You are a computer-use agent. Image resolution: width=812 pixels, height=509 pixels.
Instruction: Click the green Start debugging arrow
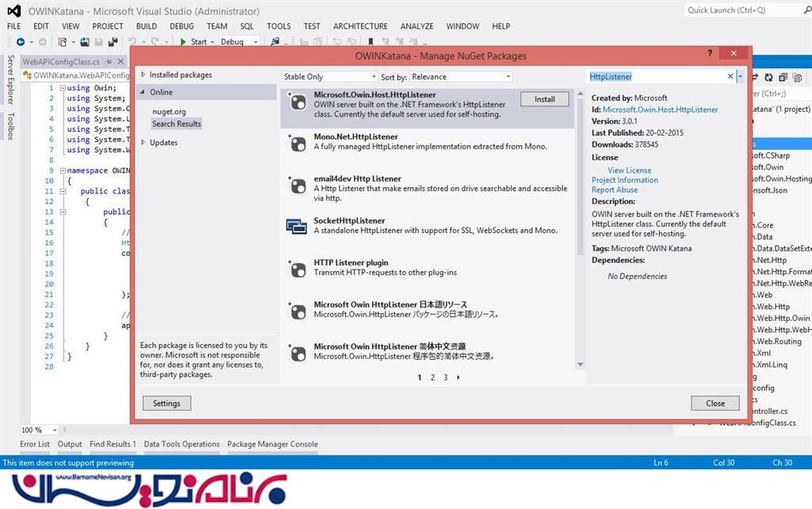point(183,42)
